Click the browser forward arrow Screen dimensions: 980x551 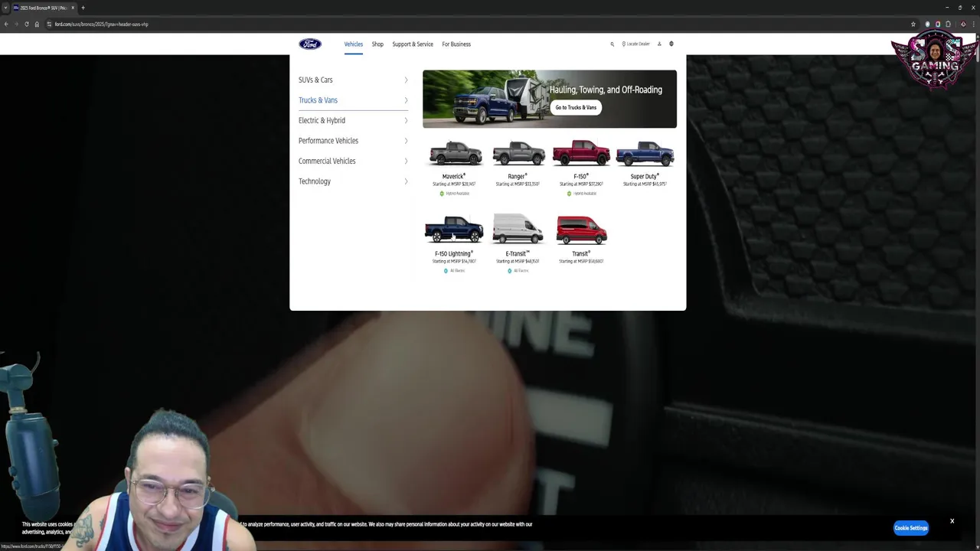click(16, 24)
